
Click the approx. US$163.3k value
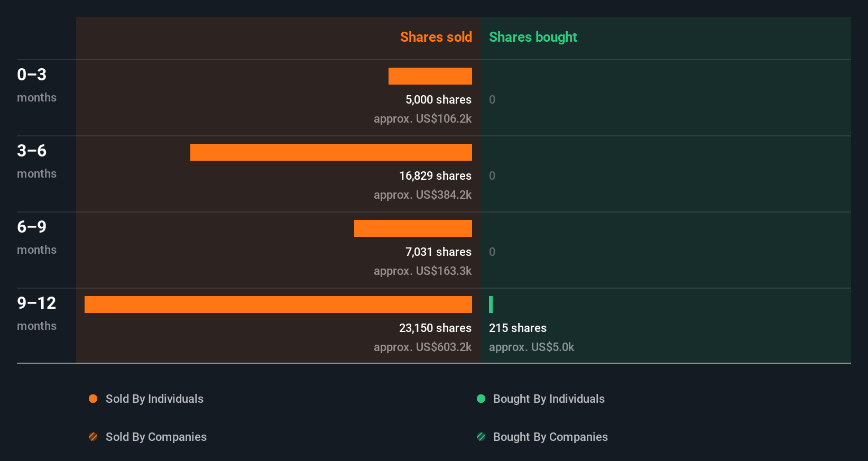tap(422, 271)
